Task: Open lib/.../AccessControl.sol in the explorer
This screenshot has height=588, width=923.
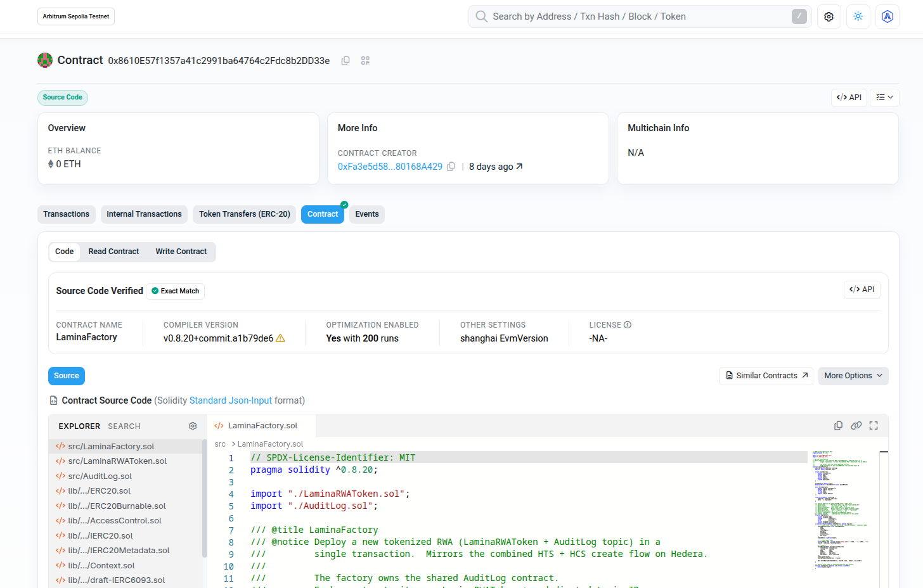Action: 126,521
